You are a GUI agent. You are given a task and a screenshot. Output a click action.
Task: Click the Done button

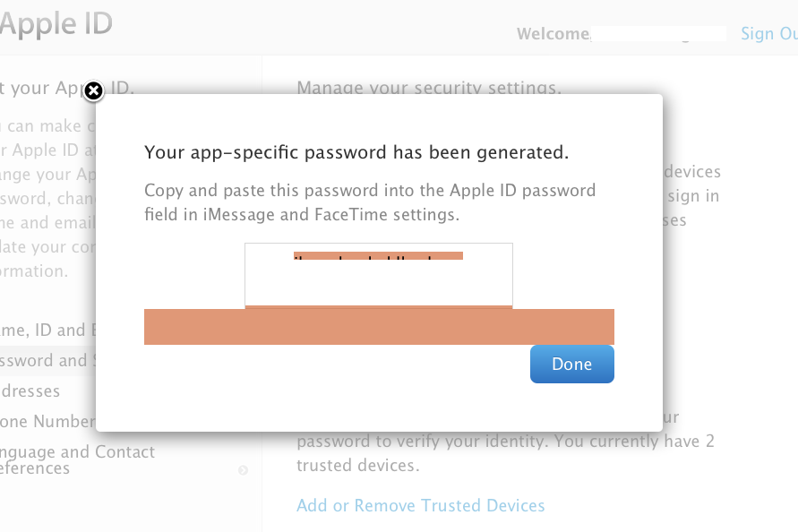click(571, 365)
